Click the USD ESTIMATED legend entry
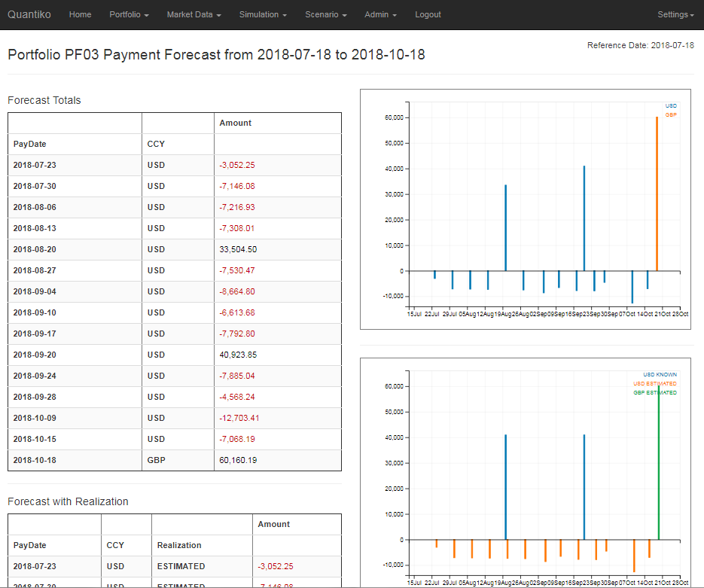The width and height of the screenshot is (704, 588). 654,384
